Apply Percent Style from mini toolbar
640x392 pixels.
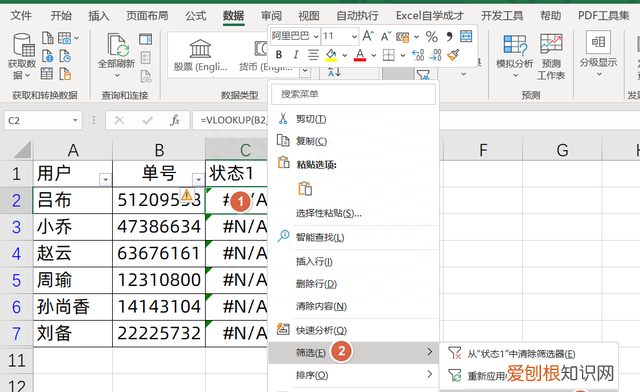click(x=432, y=37)
